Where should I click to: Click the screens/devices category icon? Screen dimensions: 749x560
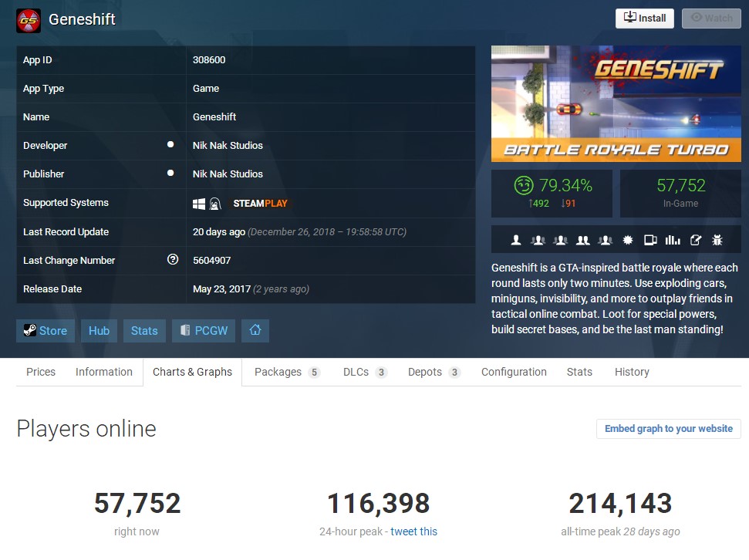coord(650,240)
